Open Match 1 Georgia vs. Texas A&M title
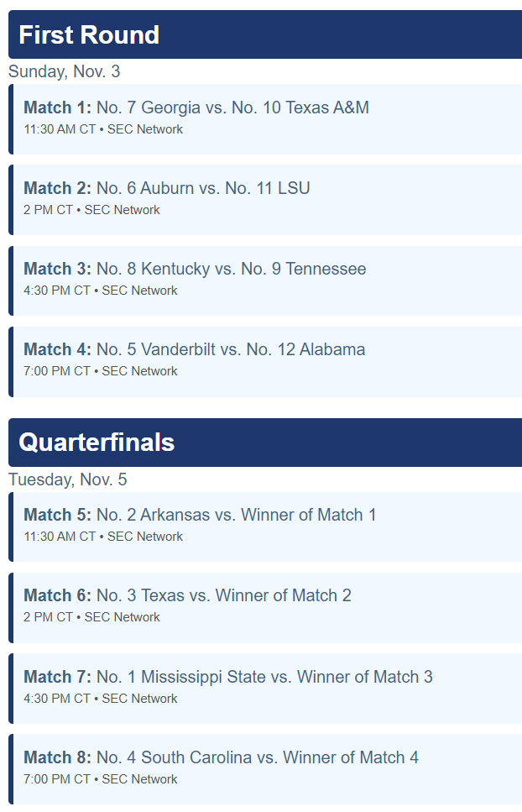 [196, 107]
